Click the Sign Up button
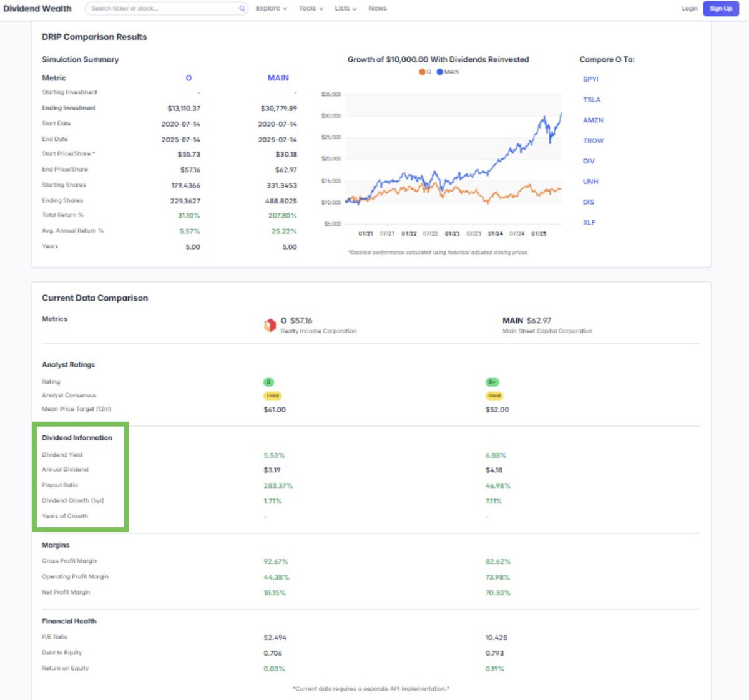The image size is (749, 700). pos(721,9)
